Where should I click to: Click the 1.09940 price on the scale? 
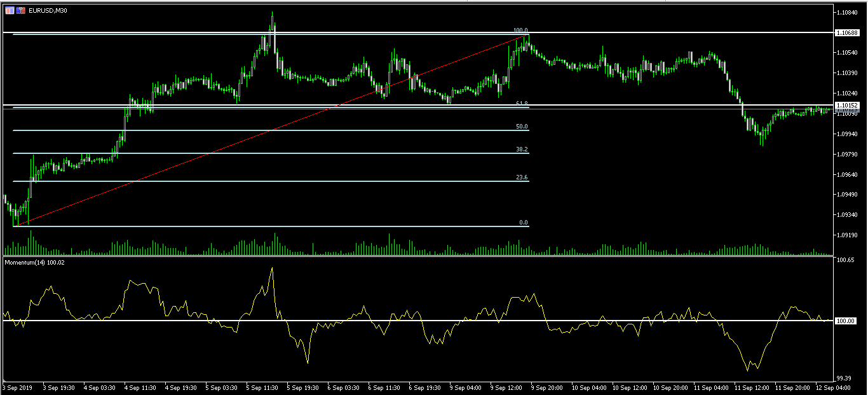(x=848, y=134)
